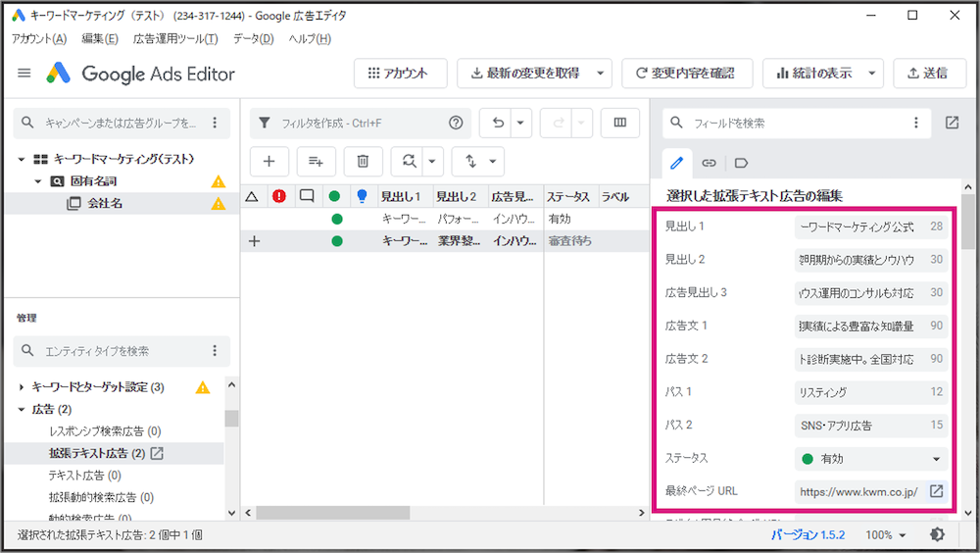Collapse the 広告 (2) section
This screenshot has width=980, height=553.
pos(22,409)
